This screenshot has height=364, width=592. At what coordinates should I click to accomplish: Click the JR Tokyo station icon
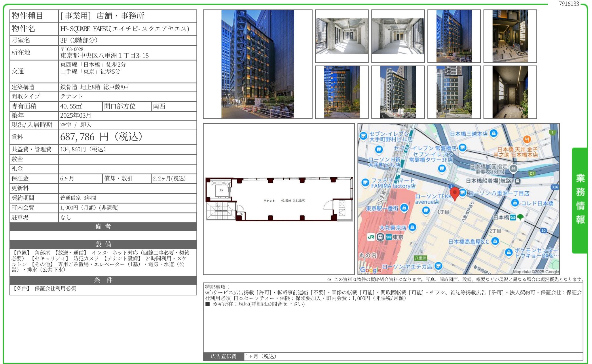[x=371, y=237]
